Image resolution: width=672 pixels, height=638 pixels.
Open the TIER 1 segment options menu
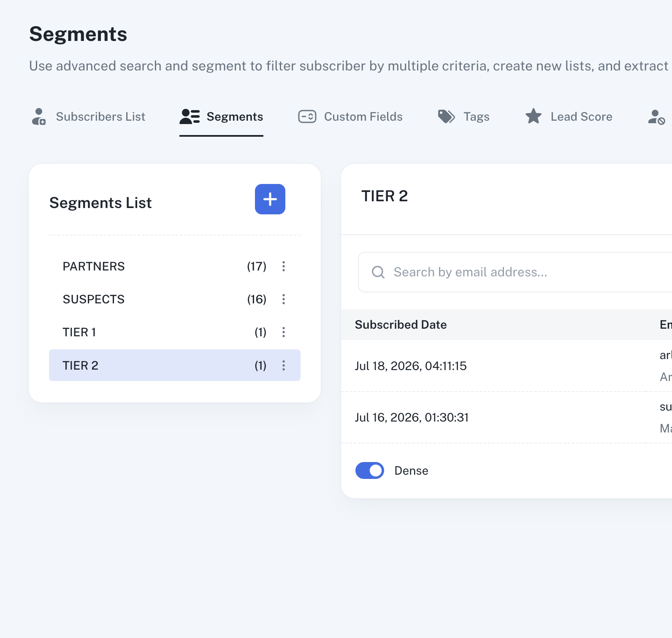pyautogui.click(x=284, y=332)
